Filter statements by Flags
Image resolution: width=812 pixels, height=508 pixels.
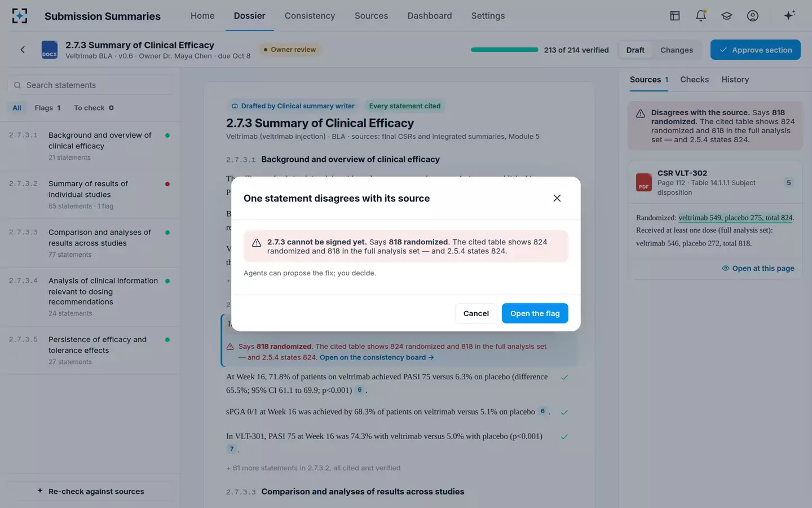[47, 108]
